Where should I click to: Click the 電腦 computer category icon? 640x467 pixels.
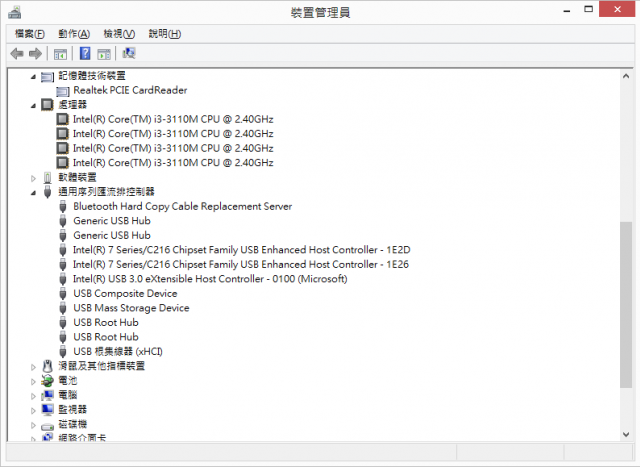47,395
